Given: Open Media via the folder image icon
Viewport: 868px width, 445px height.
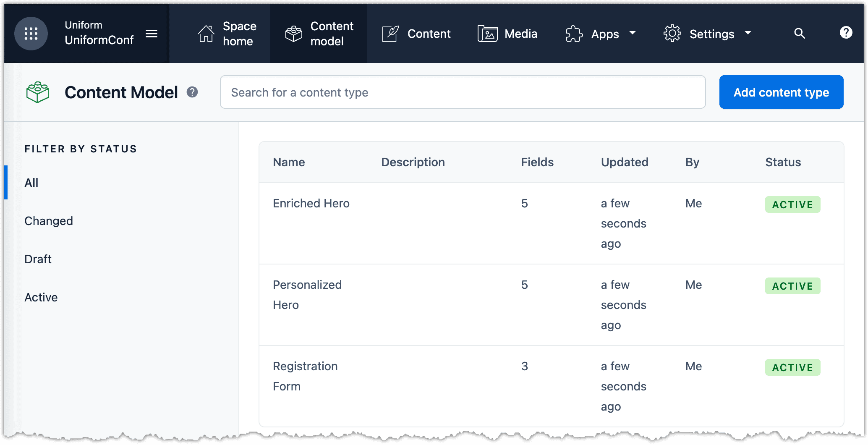Looking at the screenshot, I should (x=487, y=33).
